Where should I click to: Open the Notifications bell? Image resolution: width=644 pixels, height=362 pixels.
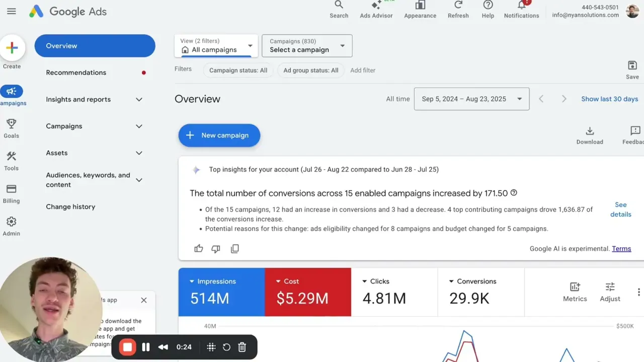pyautogui.click(x=522, y=10)
